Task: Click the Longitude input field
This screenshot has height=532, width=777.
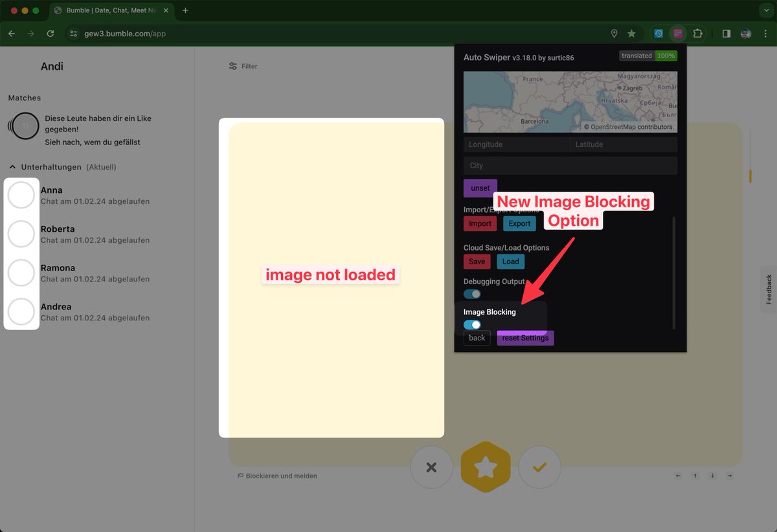Action: [516, 144]
